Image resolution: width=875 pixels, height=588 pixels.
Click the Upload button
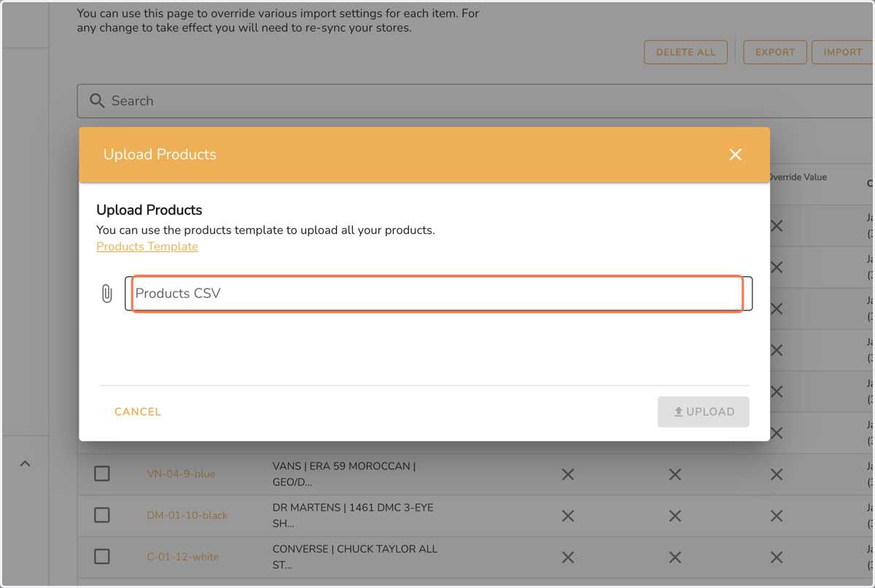(704, 412)
